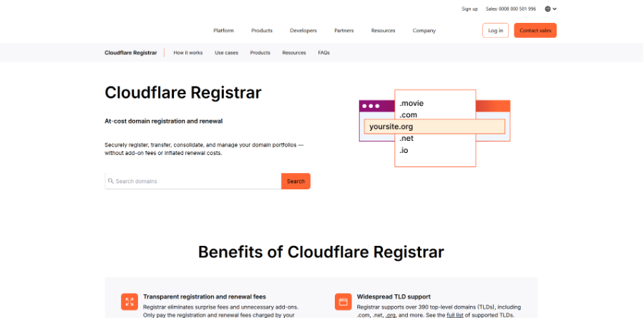Click the yoursite.org illustration field

434,126
